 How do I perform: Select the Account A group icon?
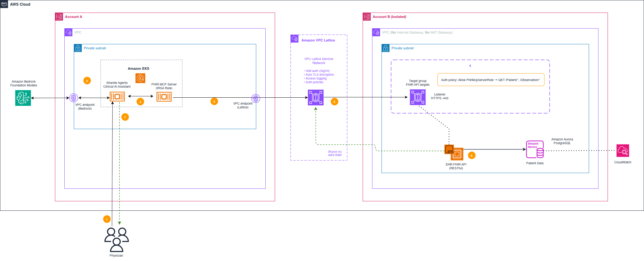point(59,17)
